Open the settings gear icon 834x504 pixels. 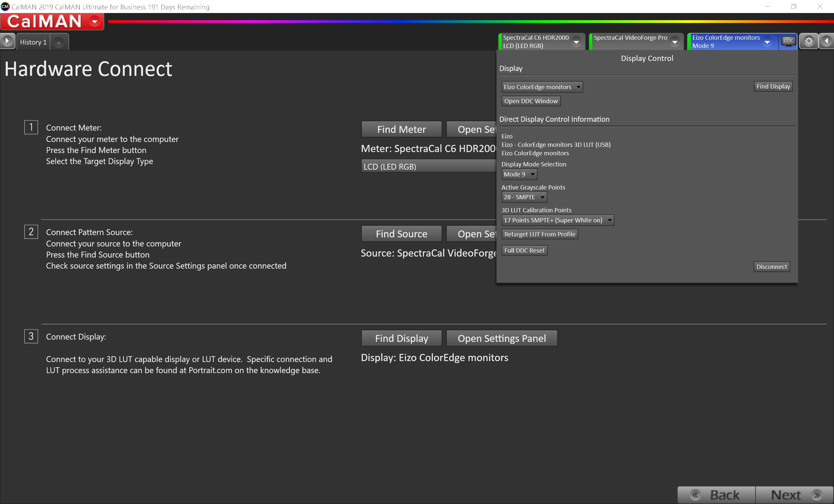pos(809,41)
